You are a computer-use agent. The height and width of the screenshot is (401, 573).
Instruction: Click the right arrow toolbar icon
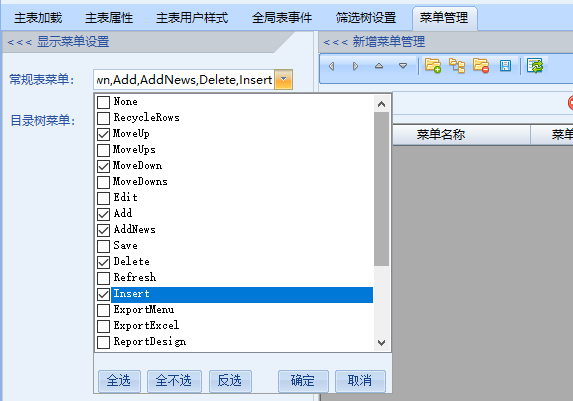click(355, 66)
